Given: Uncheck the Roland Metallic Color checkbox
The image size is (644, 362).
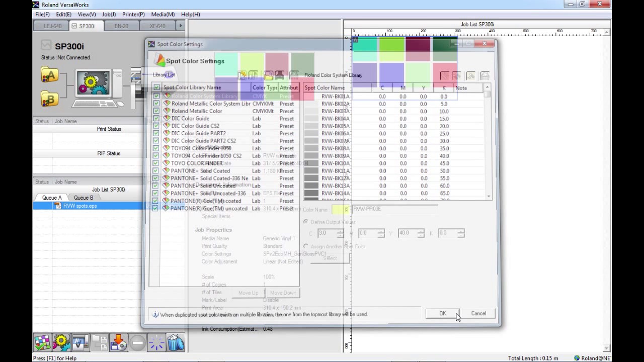Looking at the screenshot, I should [x=156, y=111].
